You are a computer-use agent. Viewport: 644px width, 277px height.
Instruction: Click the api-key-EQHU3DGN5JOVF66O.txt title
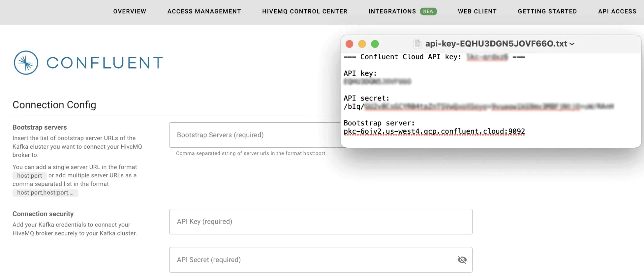pos(496,44)
